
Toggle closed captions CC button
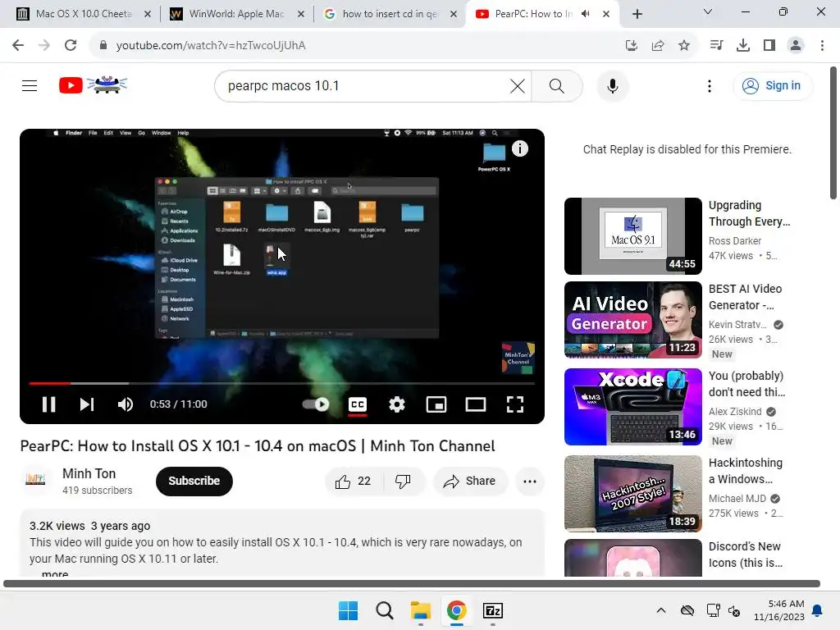(358, 404)
